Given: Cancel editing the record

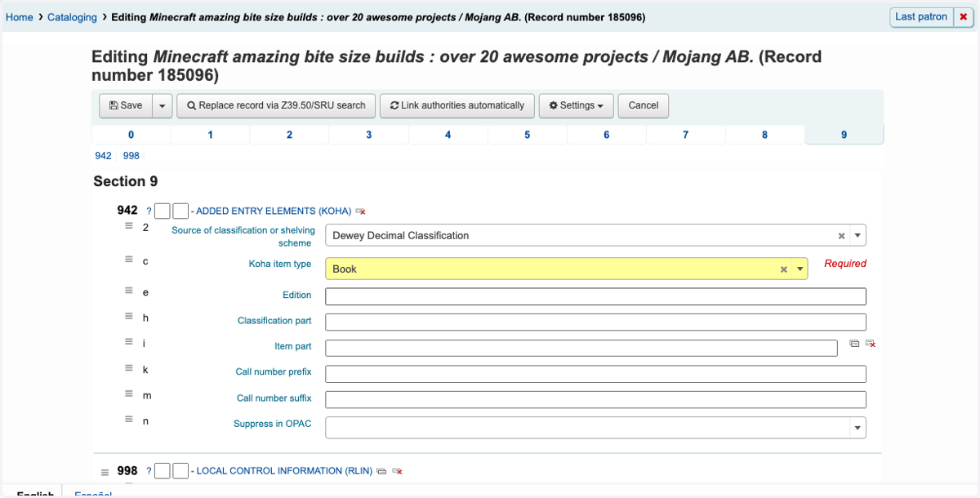Looking at the screenshot, I should tap(644, 106).
